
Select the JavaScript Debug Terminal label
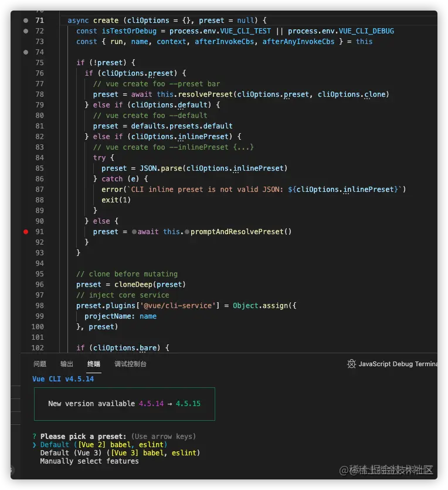point(398,364)
